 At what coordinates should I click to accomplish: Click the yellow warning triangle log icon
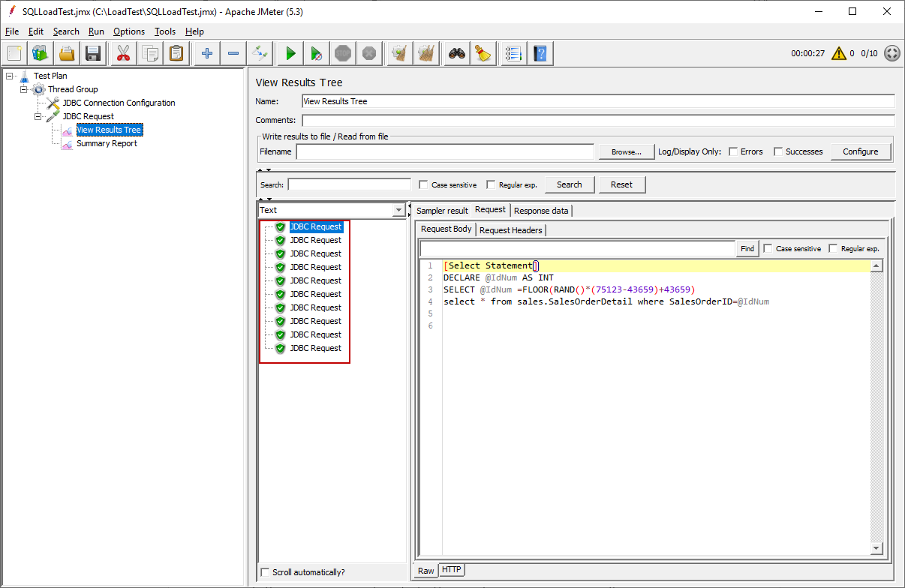tap(839, 53)
